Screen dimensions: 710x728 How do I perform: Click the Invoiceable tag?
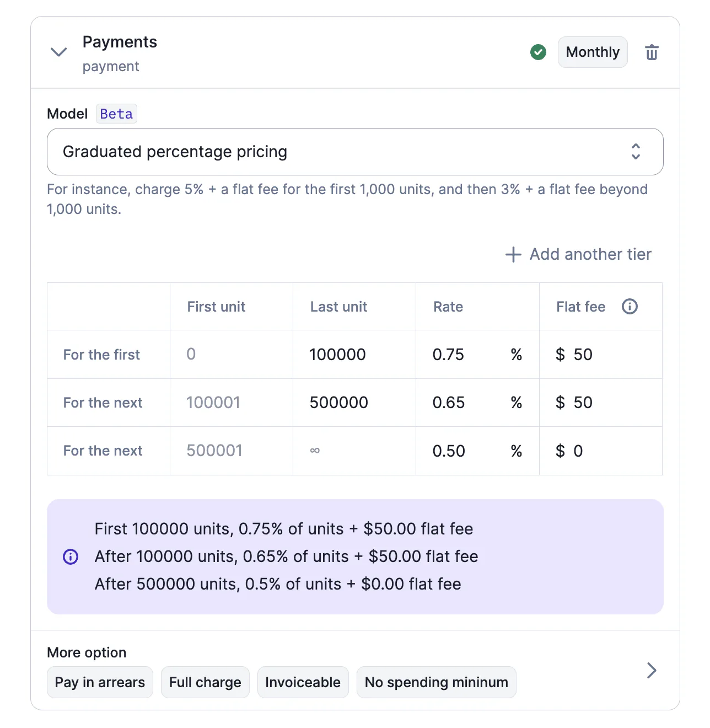click(303, 682)
